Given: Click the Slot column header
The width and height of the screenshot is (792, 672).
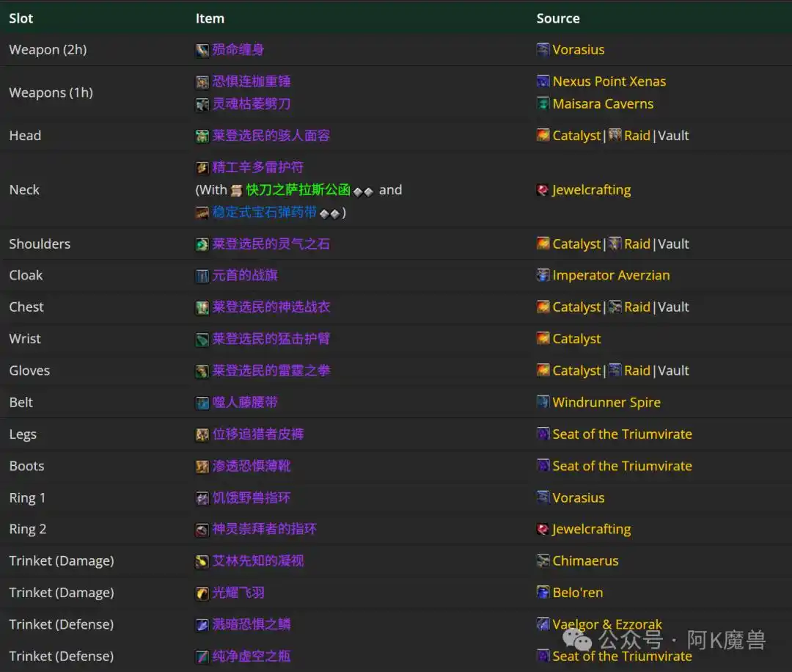Looking at the screenshot, I should (x=21, y=18).
